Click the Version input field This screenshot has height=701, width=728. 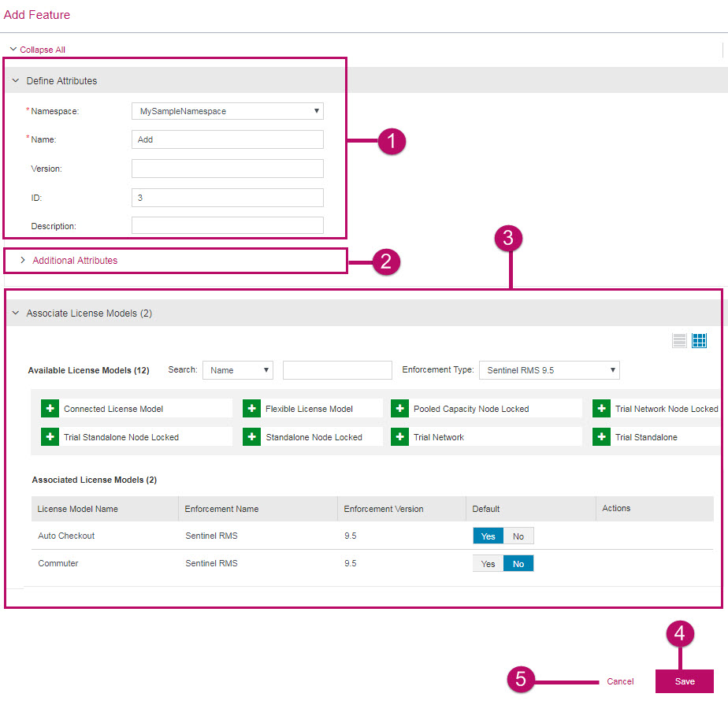pos(227,169)
